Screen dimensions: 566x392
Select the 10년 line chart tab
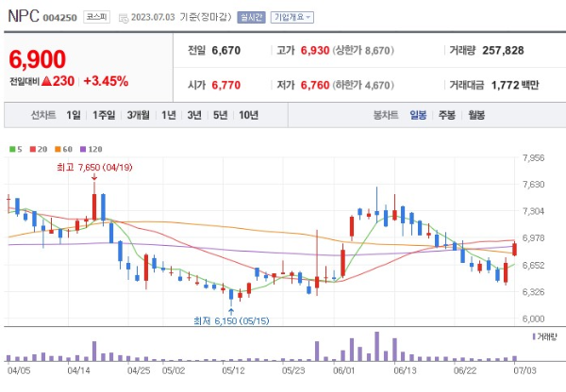tap(248, 115)
